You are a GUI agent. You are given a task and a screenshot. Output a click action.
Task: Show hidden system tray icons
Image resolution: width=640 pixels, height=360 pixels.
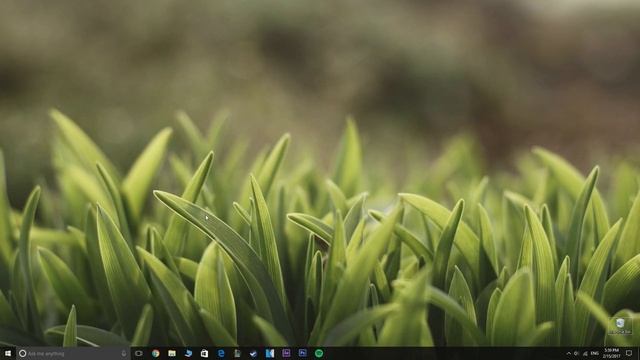point(569,353)
